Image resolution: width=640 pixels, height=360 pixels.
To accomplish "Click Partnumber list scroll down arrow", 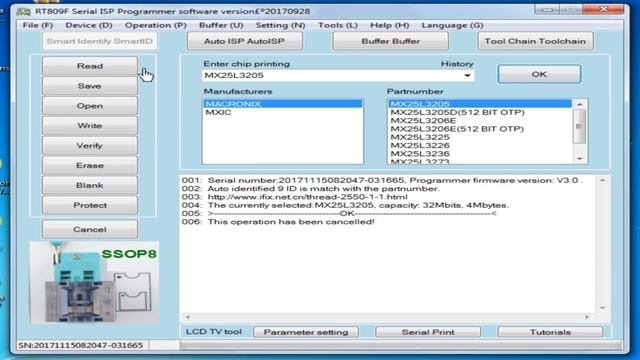I will [580, 158].
